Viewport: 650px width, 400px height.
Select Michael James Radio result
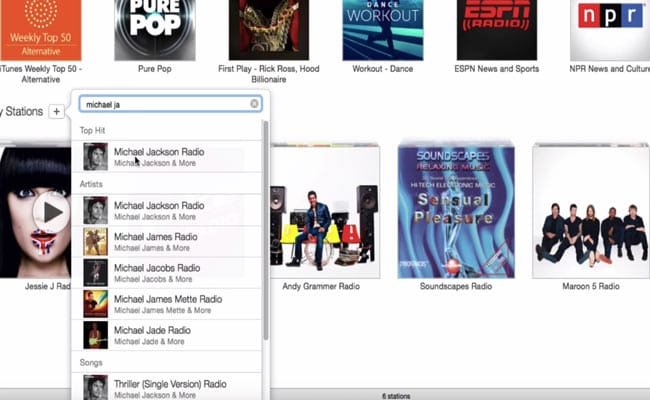pos(167,242)
